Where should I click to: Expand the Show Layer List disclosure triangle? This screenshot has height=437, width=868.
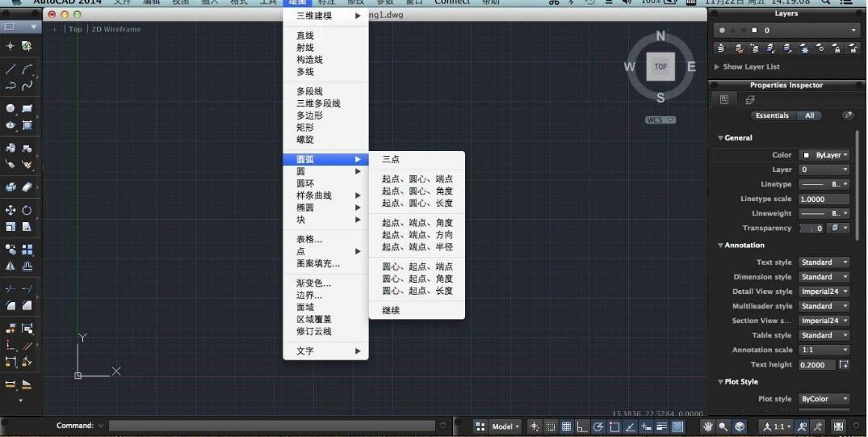pyautogui.click(x=717, y=67)
